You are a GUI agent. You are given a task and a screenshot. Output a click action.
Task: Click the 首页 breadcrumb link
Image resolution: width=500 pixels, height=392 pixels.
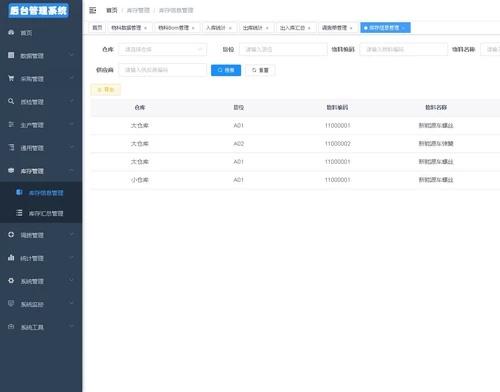tap(112, 10)
